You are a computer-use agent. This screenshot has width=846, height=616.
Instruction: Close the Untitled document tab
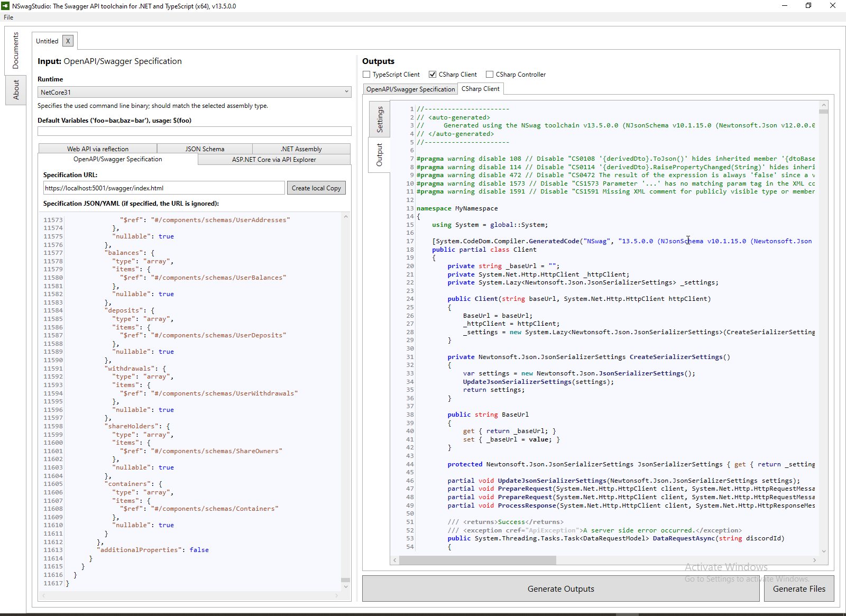coord(68,41)
